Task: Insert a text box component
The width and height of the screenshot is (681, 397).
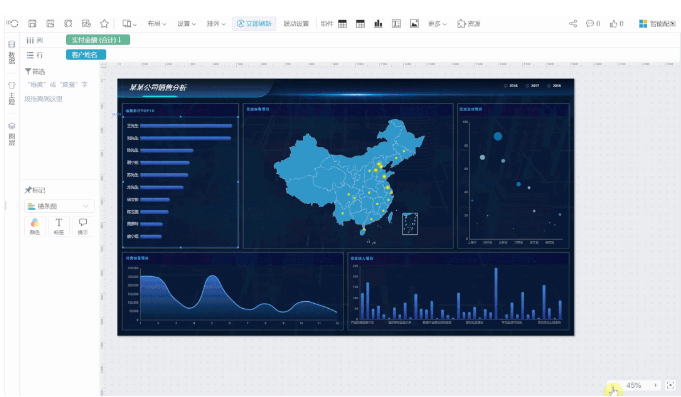Action: 396,23
